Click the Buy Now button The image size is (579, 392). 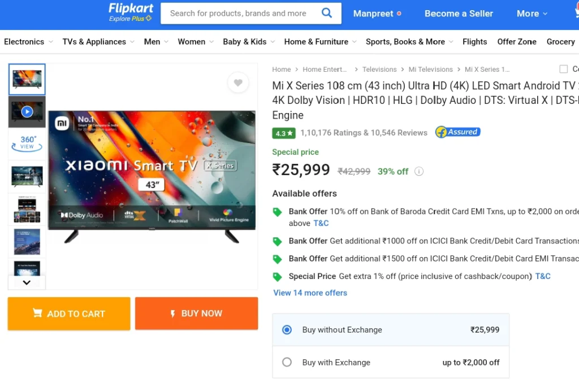[196, 313]
